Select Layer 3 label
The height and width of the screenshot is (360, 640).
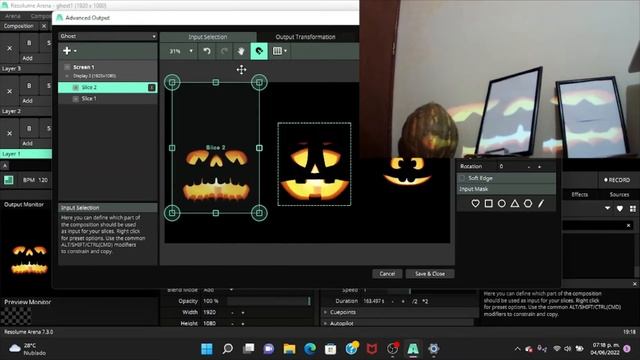coord(11,69)
